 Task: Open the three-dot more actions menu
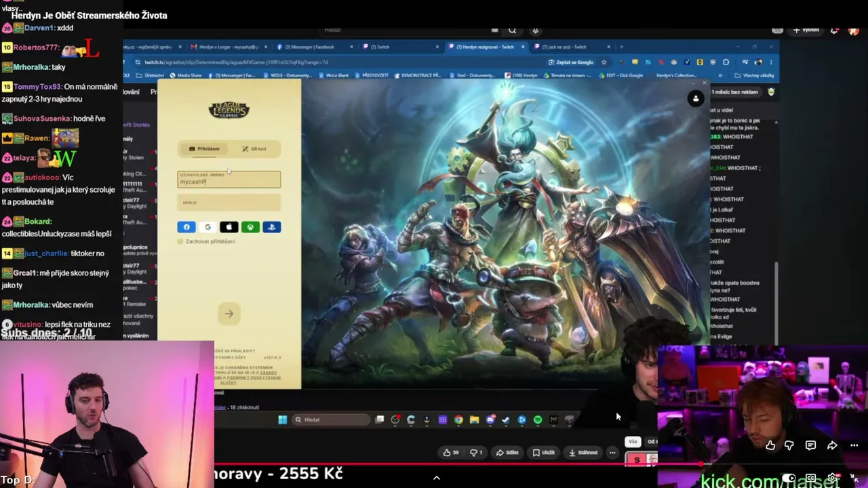coord(612,452)
